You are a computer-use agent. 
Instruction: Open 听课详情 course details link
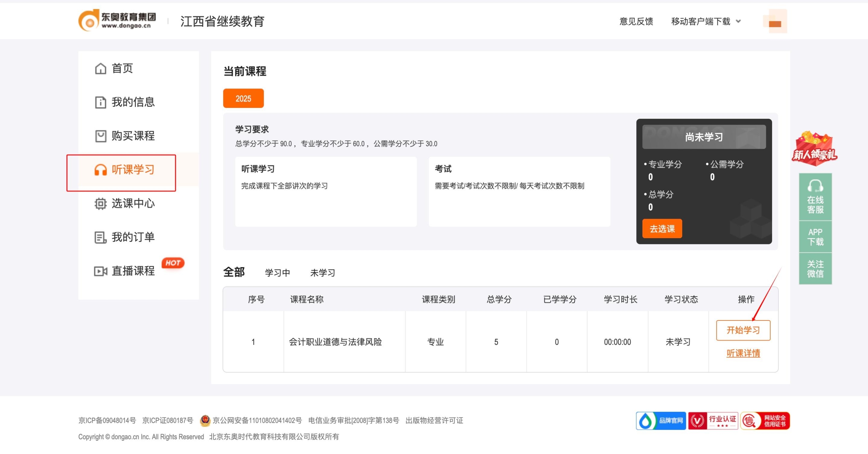[x=743, y=353]
